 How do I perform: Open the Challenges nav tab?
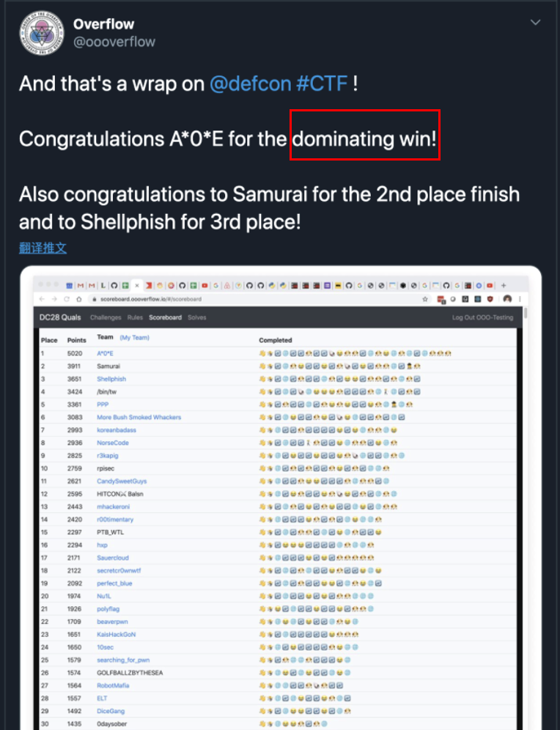coord(105,317)
